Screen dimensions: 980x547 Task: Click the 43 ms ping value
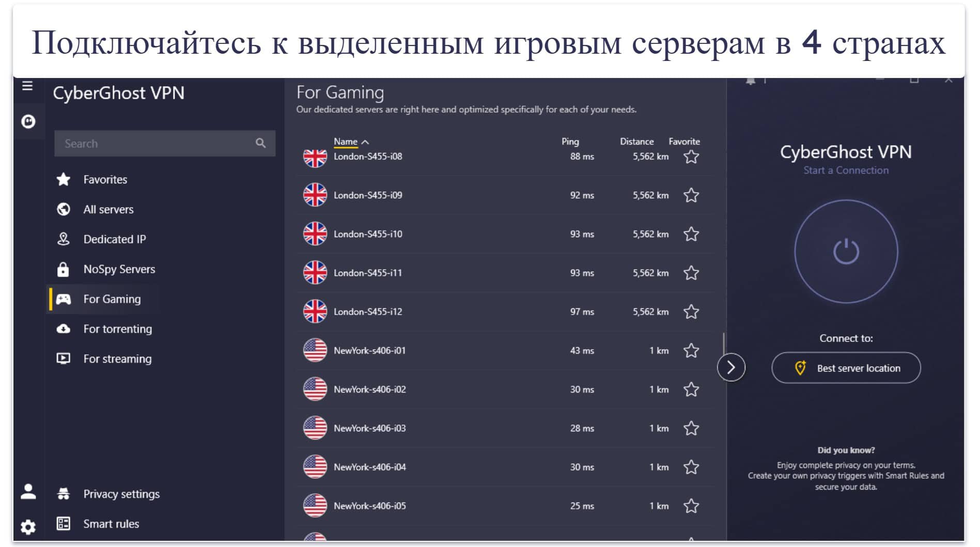tap(582, 351)
